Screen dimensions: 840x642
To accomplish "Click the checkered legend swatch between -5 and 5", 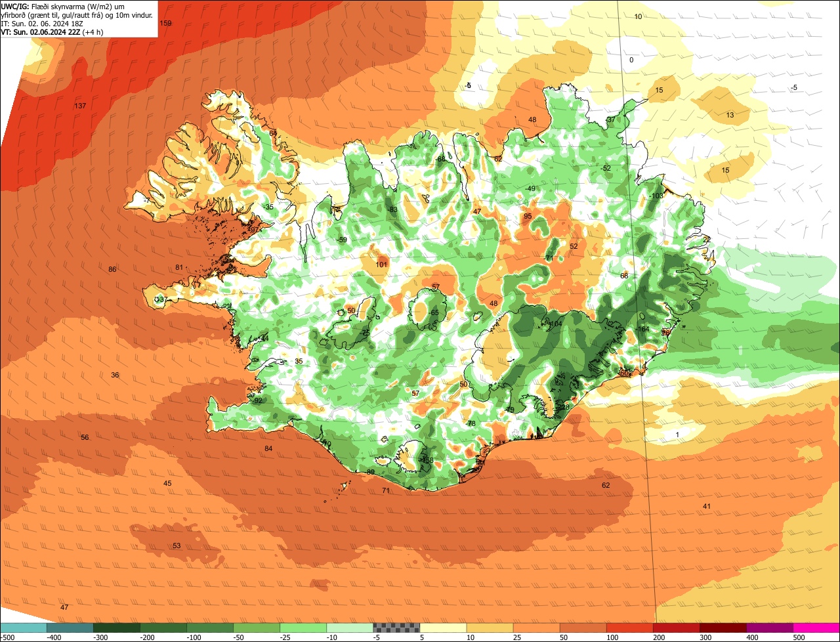I will (396, 628).
